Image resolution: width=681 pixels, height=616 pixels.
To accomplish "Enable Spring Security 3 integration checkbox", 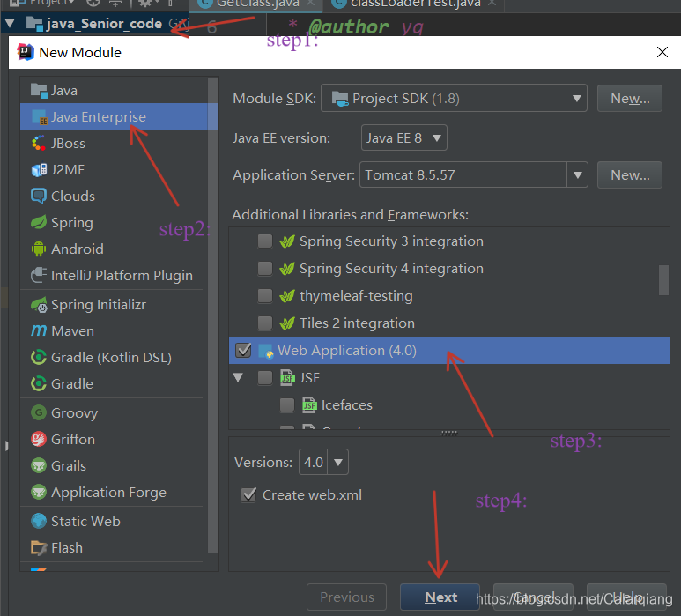I will [x=265, y=241].
